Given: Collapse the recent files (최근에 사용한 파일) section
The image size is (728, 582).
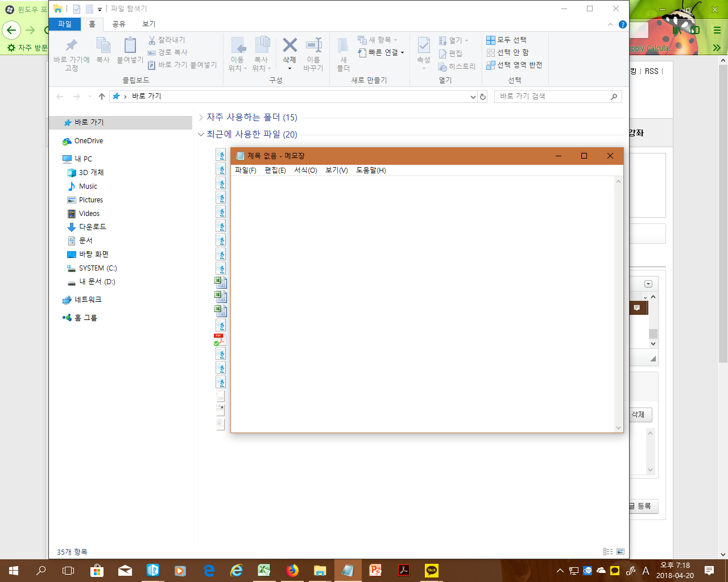Looking at the screenshot, I should 201,134.
